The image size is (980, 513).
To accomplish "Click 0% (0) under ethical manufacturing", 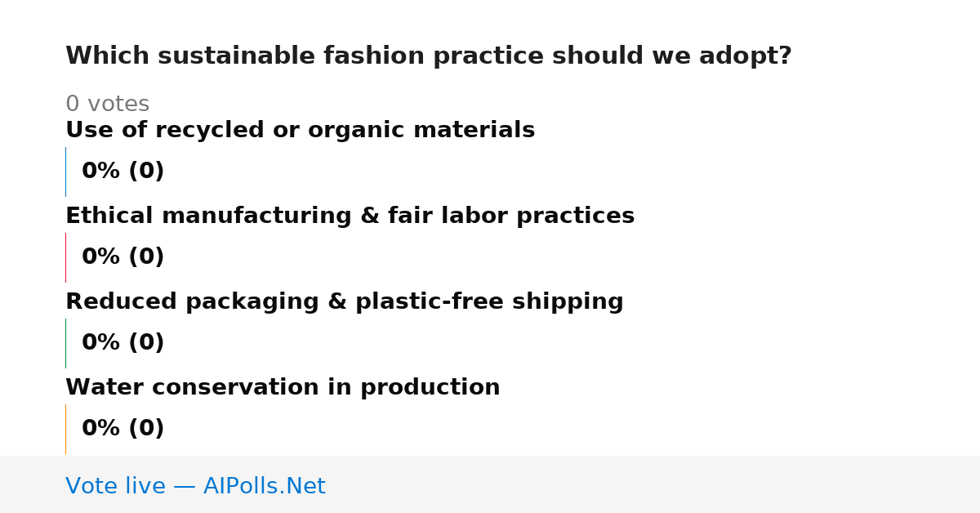I will click(122, 257).
